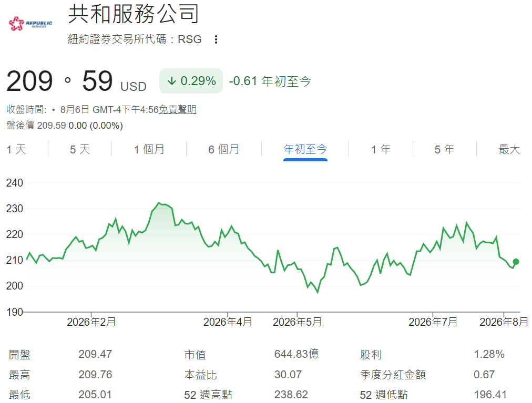
Task: Click the 52-week low 196.41
Action: (x=490, y=395)
